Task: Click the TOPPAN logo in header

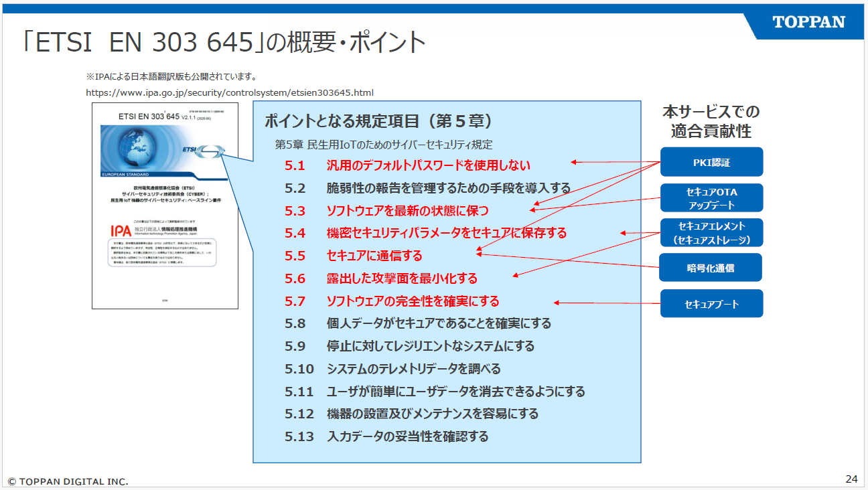Action: (x=808, y=22)
